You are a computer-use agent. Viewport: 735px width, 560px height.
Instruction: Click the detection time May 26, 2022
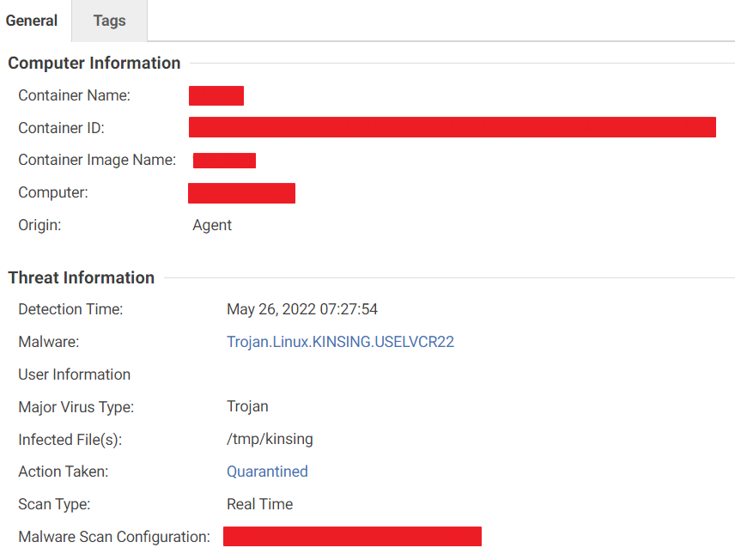tap(302, 309)
